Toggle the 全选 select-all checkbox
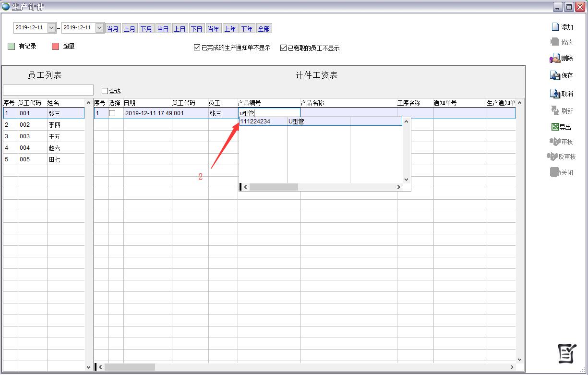This screenshot has height=375, width=588. point(105,91)
